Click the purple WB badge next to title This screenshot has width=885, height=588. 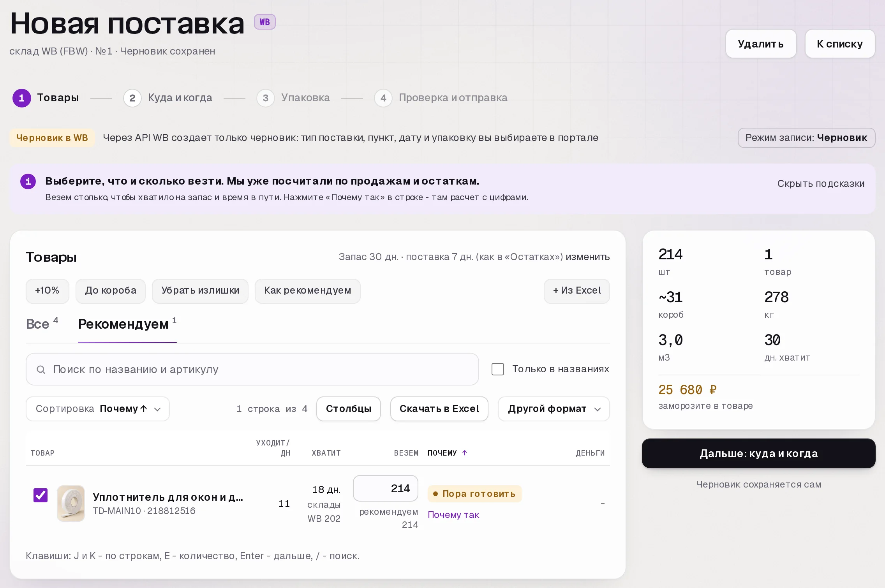265,22
